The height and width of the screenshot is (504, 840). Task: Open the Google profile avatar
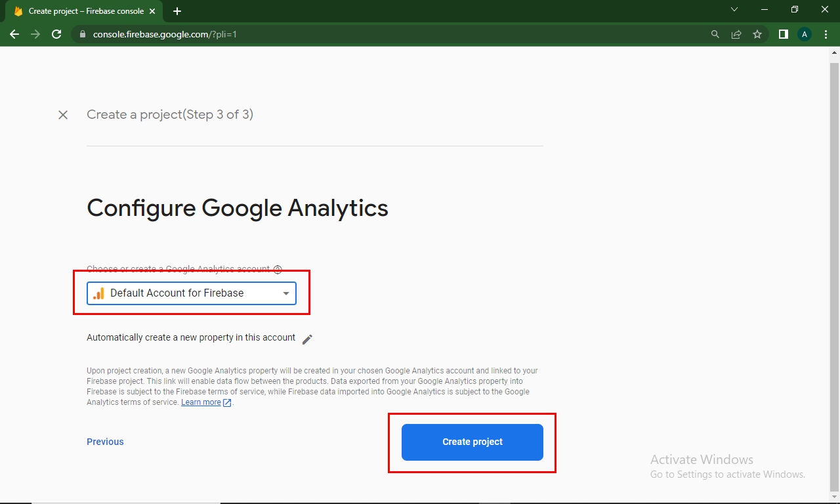click(805, 34)
